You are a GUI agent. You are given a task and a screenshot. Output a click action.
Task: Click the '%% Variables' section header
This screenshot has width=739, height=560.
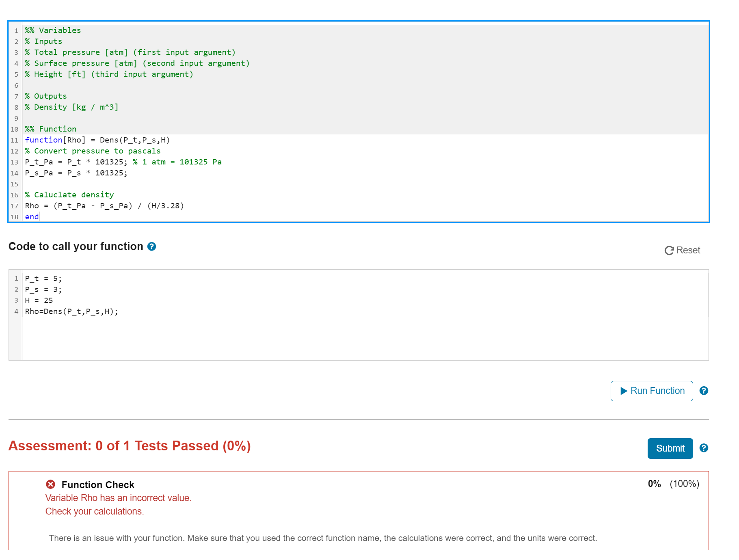click(53, 30)
